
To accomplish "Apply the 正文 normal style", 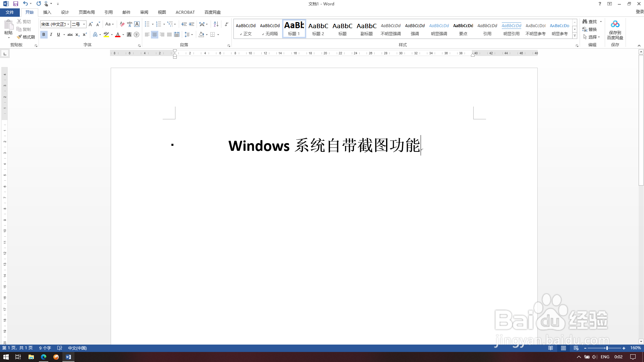I will point(246,29).
